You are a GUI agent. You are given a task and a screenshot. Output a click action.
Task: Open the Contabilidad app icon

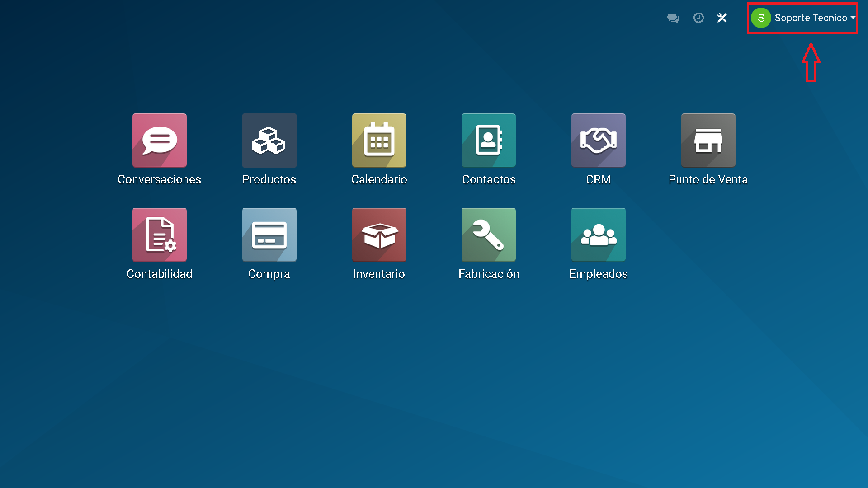tap(159, 235)
